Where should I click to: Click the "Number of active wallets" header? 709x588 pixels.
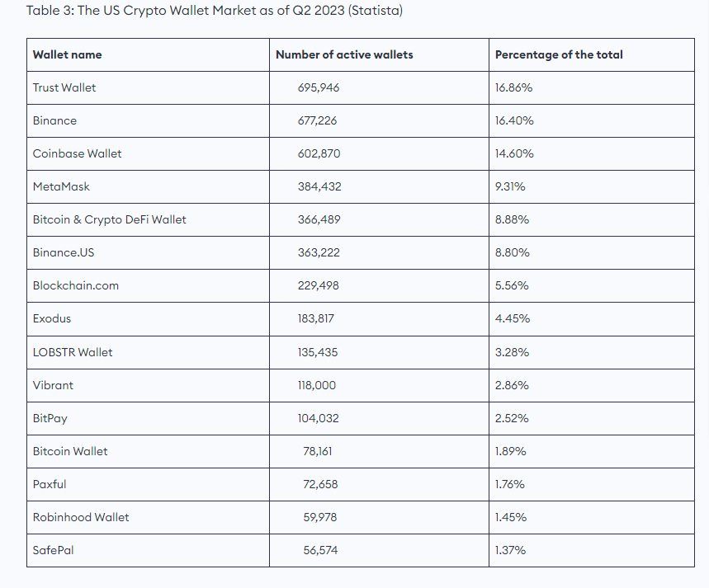344,54
